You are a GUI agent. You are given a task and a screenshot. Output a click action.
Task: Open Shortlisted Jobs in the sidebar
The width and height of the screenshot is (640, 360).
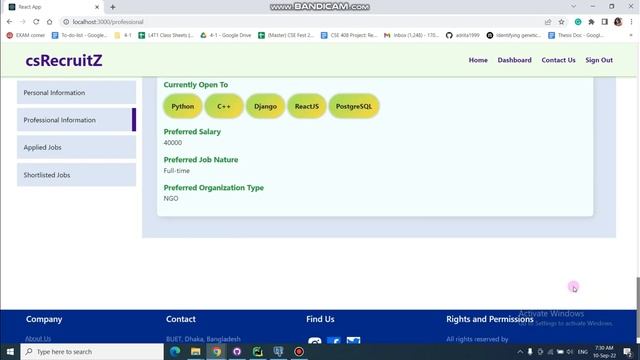pos(76,175)
